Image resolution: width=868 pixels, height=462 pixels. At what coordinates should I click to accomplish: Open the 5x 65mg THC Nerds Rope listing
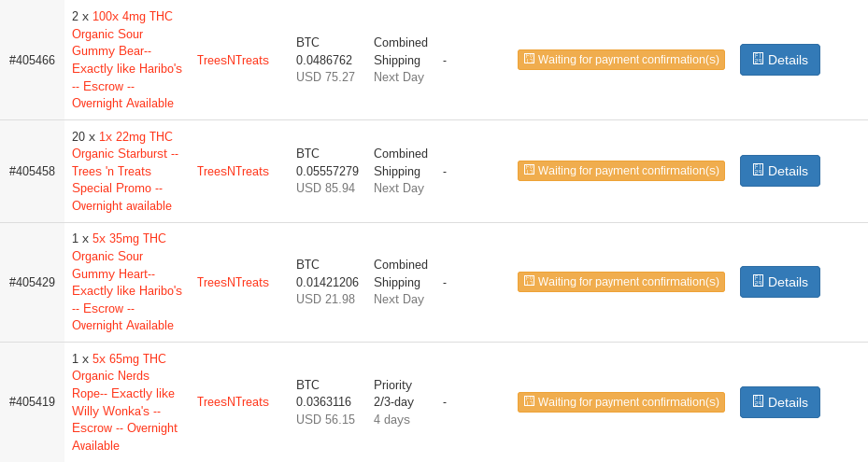[124, 402]
